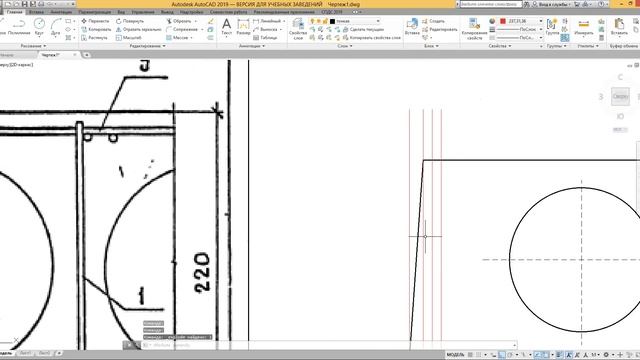Switch to the Чертеж1 drawing tab

click(x=51, y=55)
